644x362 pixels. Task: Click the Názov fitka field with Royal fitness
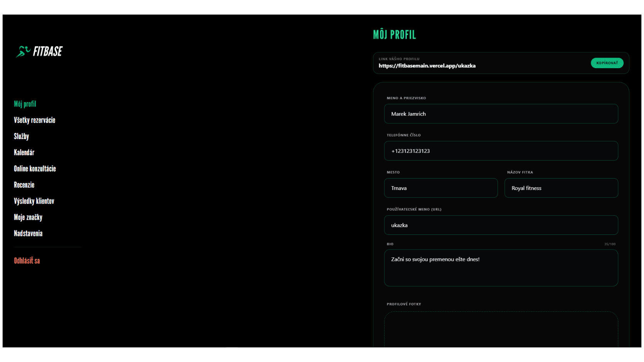point(561,188)
